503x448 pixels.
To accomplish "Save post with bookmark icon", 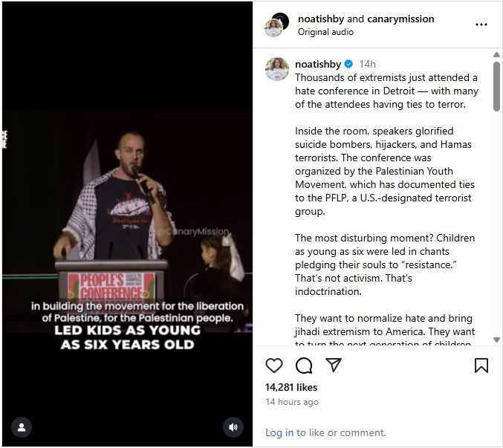I will click(x=481, y=366).
